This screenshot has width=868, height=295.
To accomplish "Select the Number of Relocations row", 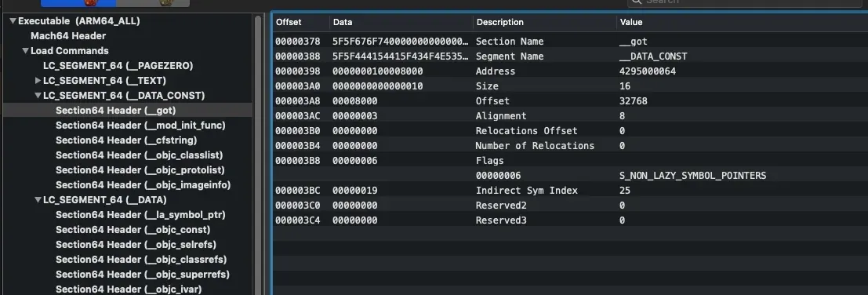I will [570, 146].
